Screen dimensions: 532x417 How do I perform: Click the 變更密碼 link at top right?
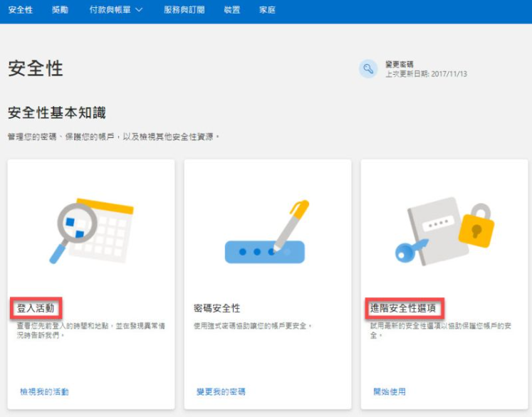[399, 64]
